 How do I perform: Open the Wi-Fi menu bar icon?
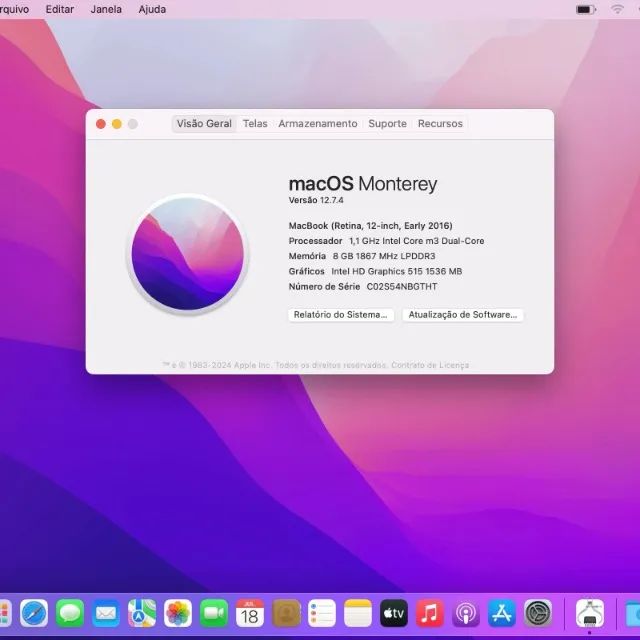[x=618, y=9]
